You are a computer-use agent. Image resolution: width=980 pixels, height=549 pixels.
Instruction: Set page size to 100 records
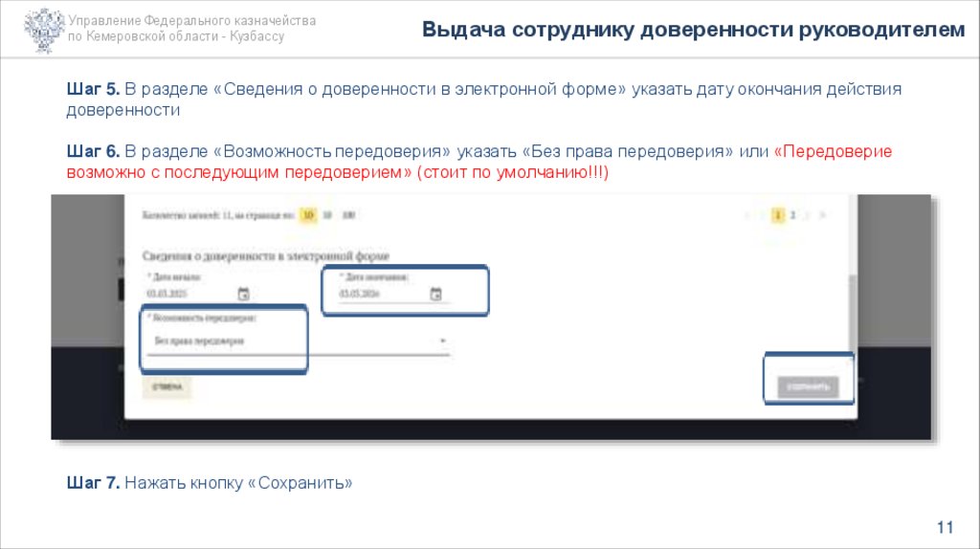pos(348,215)
